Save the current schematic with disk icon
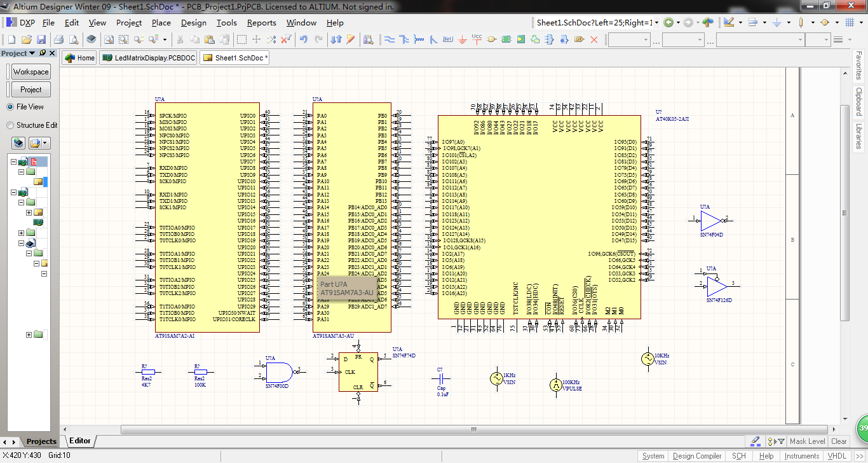Image resolution: width=868 pixels, height=463 pixels. coord(41,39)
